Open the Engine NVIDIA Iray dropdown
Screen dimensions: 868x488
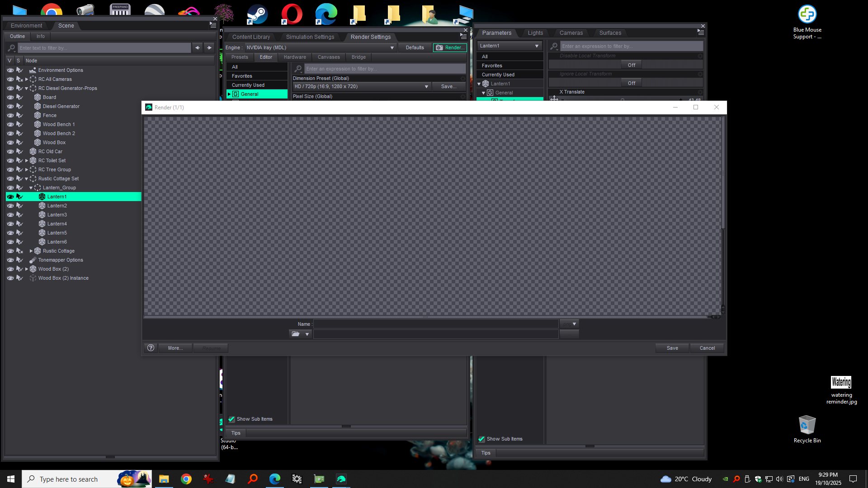(320, 47)
